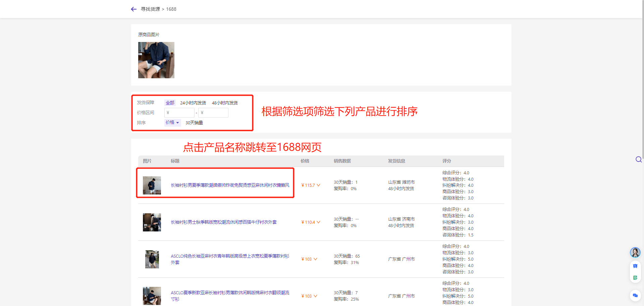Click the back arrow icon

pyautogui.click(x=133, y=9)
